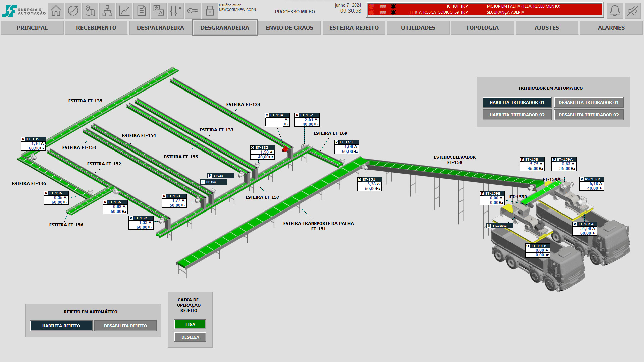Click the ET-154 motor label
644x362 pixels.
tap(213, 182)
